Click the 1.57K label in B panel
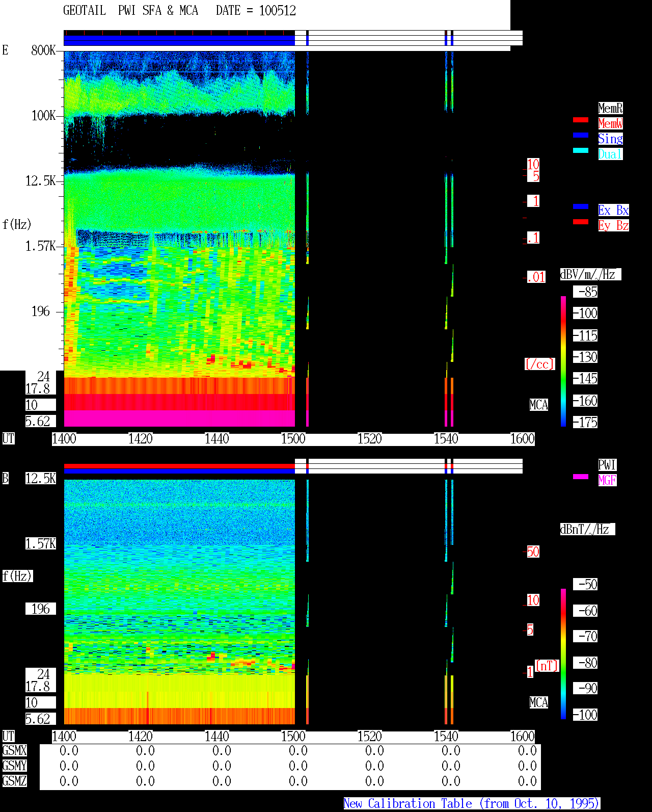The width and height of the screenshot is (652, 812). 41,543
